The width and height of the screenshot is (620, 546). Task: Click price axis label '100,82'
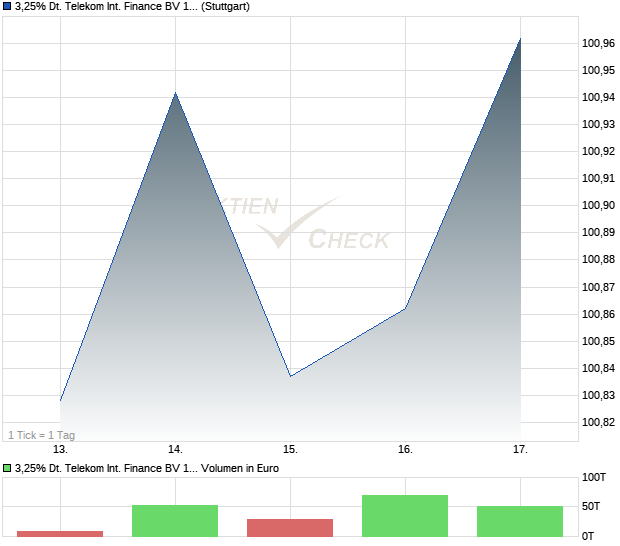pos(598,422)
